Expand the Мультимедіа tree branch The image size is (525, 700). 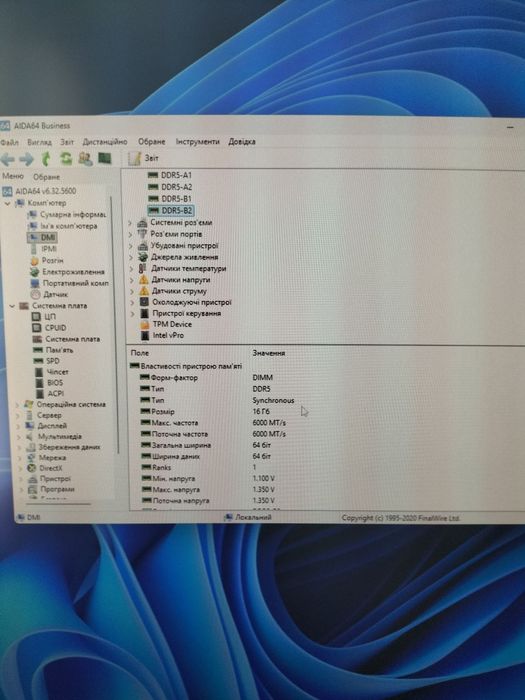pyautogui.click(x=19, y=437)
